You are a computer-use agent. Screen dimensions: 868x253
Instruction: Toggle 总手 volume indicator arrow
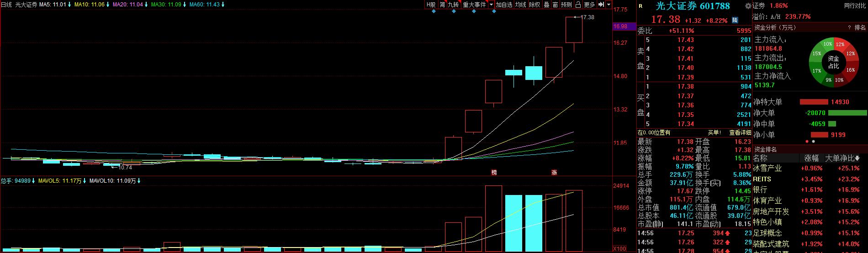33,181
